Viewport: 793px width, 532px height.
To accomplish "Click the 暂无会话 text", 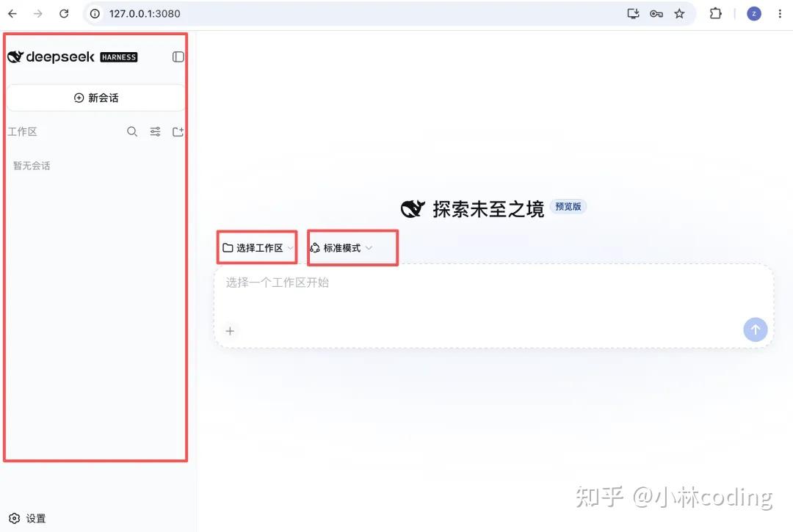I will click(32, 166).
